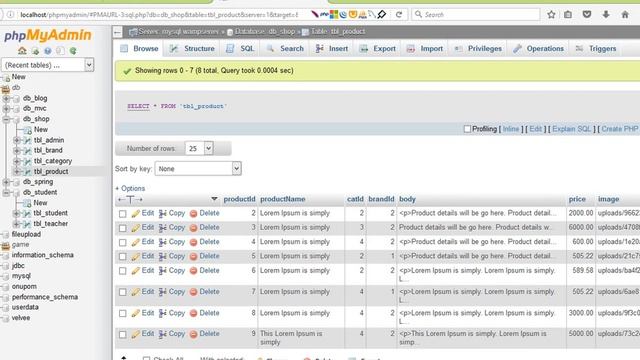The image size is (640, 360).
Task: Expand tbl_admin table node
Action: point(17,140)
